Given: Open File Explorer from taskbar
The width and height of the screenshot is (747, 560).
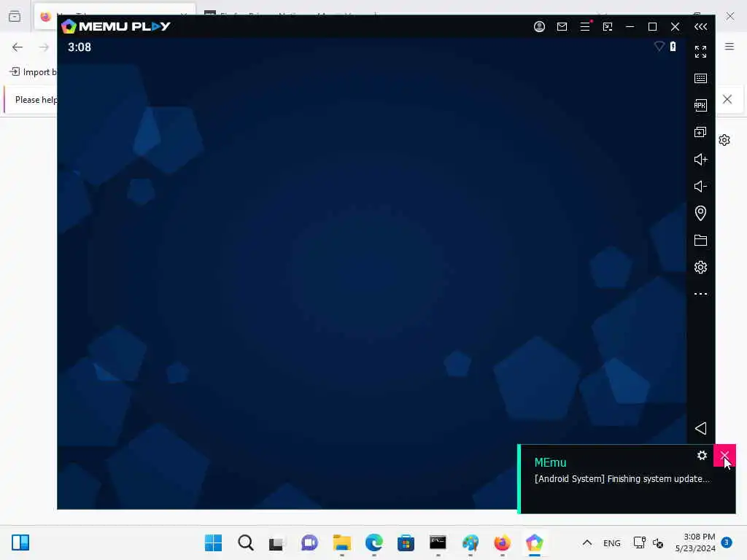Looking at the screenshot, I should [341, 542].
